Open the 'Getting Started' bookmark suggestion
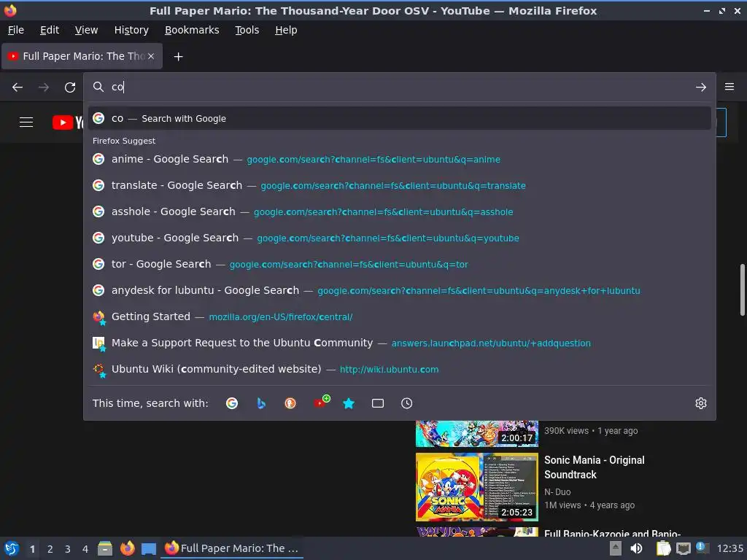747x560 pixels. coord(400,316)
